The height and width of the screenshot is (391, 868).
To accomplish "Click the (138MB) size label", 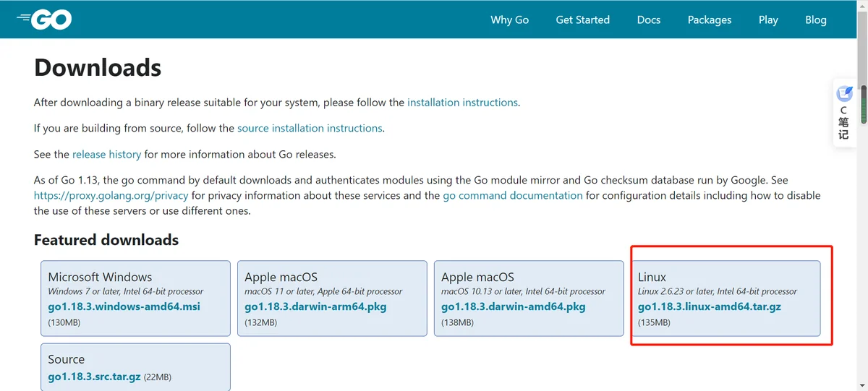I will click(457, 322).
